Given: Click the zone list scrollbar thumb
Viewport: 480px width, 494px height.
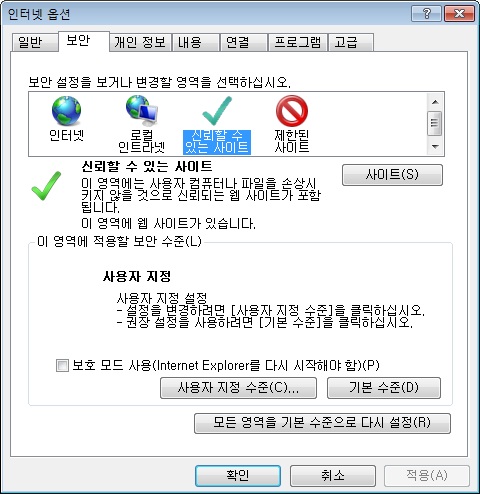Looking at the screenshot, I should 435,123.
